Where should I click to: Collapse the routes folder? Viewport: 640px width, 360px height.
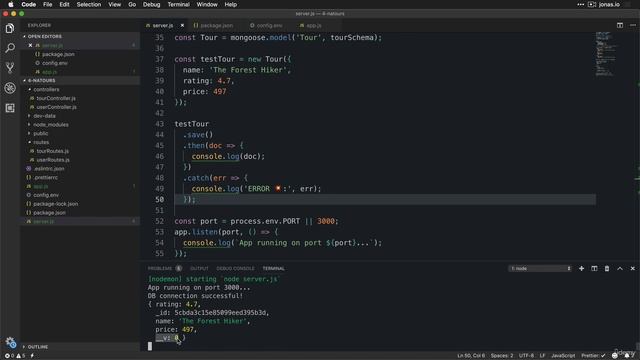[x=41, y=142]
